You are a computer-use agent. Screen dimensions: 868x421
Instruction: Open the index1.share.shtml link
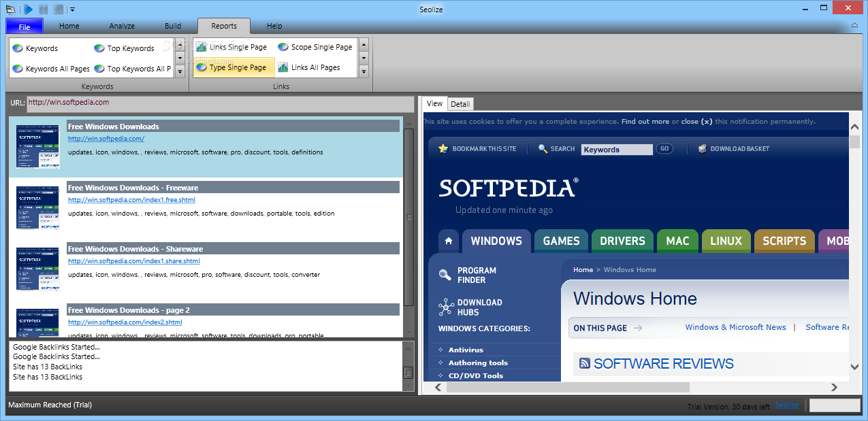click(x=134, y=261)
